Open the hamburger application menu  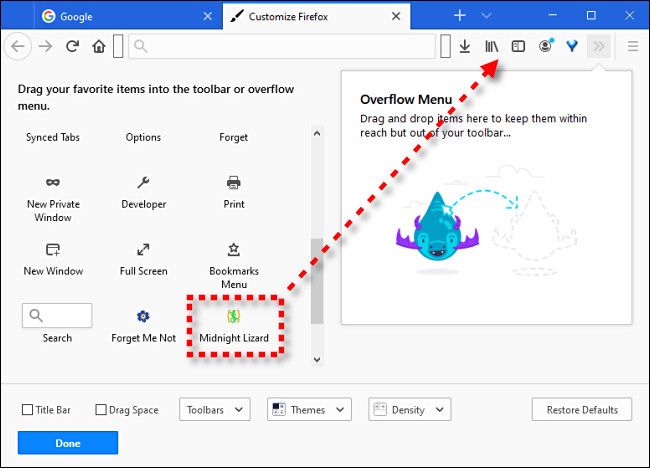633,46
